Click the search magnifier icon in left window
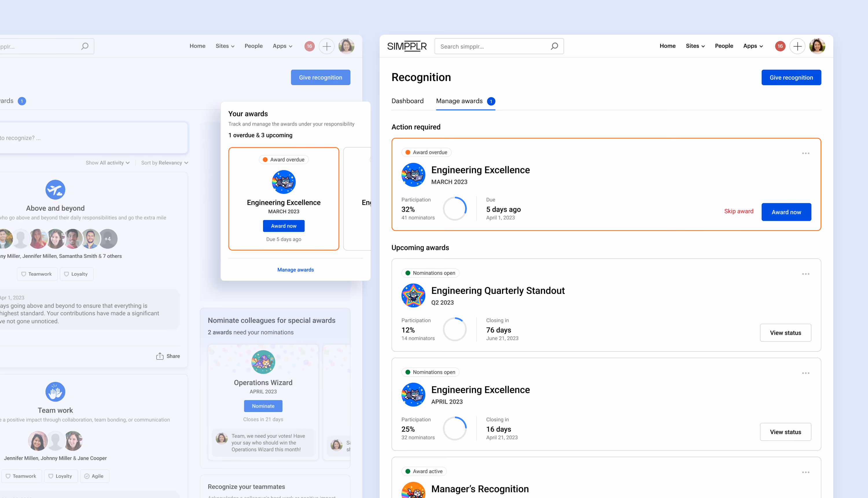This screenshot has width=868, height=498. click(x=85, y=46)
